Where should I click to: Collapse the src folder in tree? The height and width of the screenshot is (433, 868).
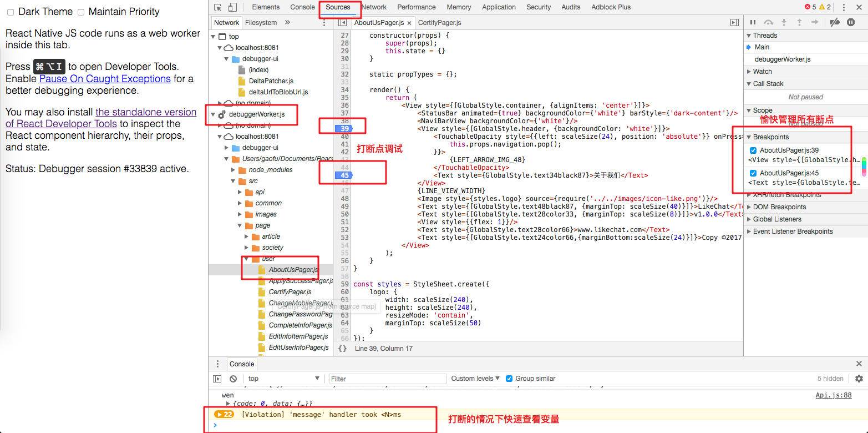[x=234, y=181]
